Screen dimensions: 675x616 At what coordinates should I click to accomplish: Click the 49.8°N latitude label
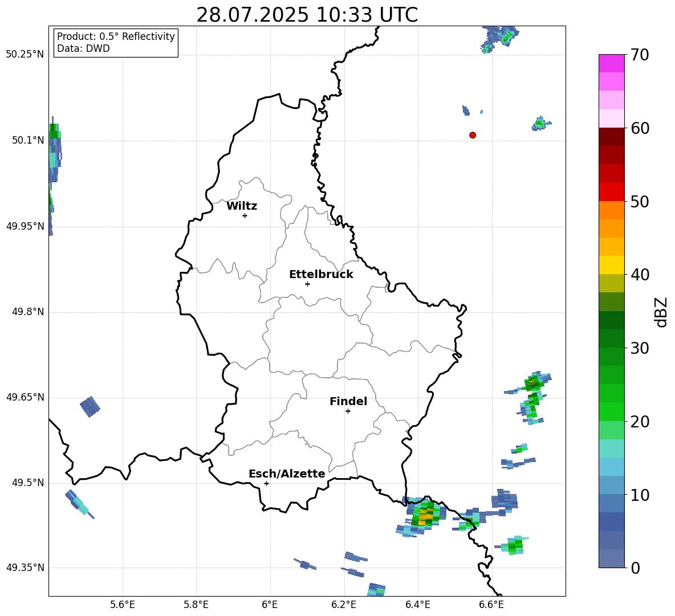(x=28, y=312)
